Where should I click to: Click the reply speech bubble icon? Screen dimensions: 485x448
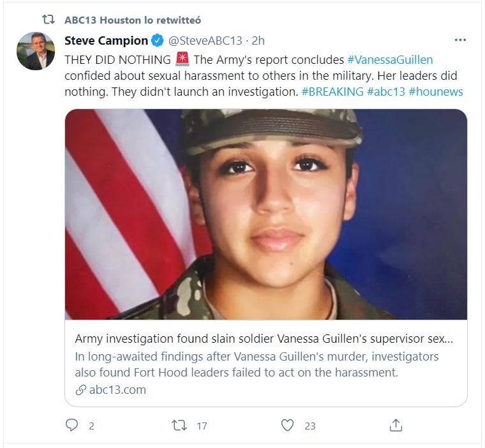71,425
